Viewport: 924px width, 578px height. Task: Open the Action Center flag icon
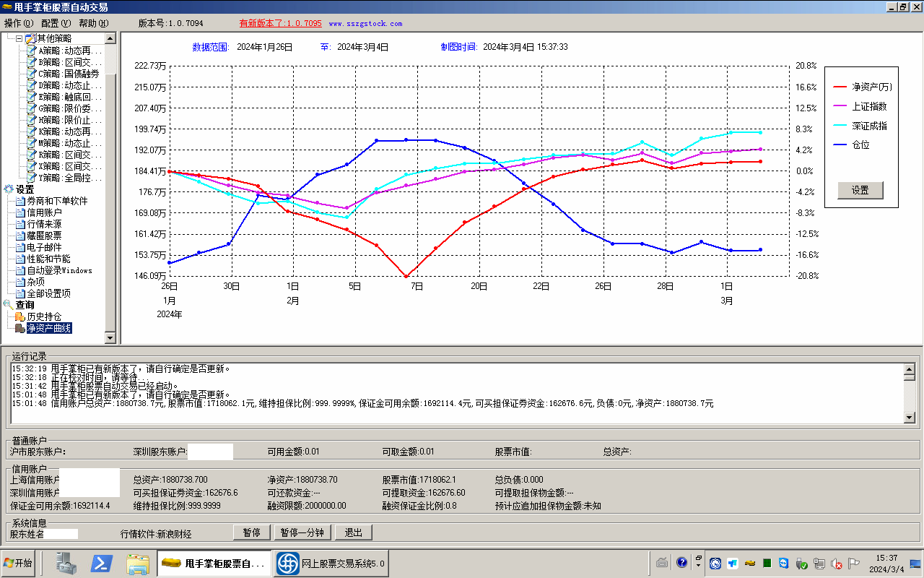pos(854,564)
